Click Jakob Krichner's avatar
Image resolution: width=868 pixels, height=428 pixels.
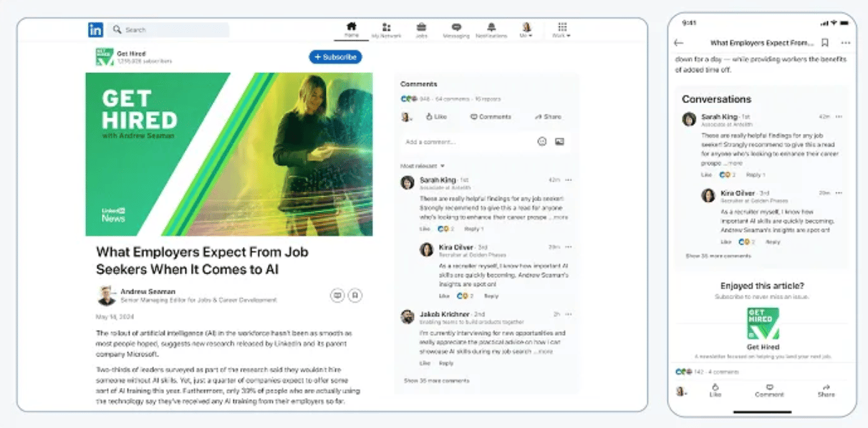click(408, 316)
